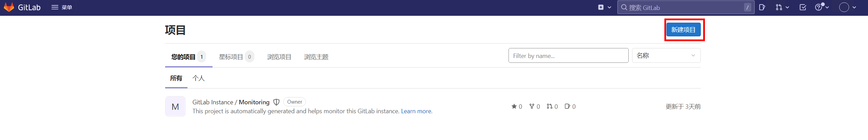Click the GitLab fox logo
Image resolution: width=868 pixels, height=140 pixels.
(x=9, y=7)
